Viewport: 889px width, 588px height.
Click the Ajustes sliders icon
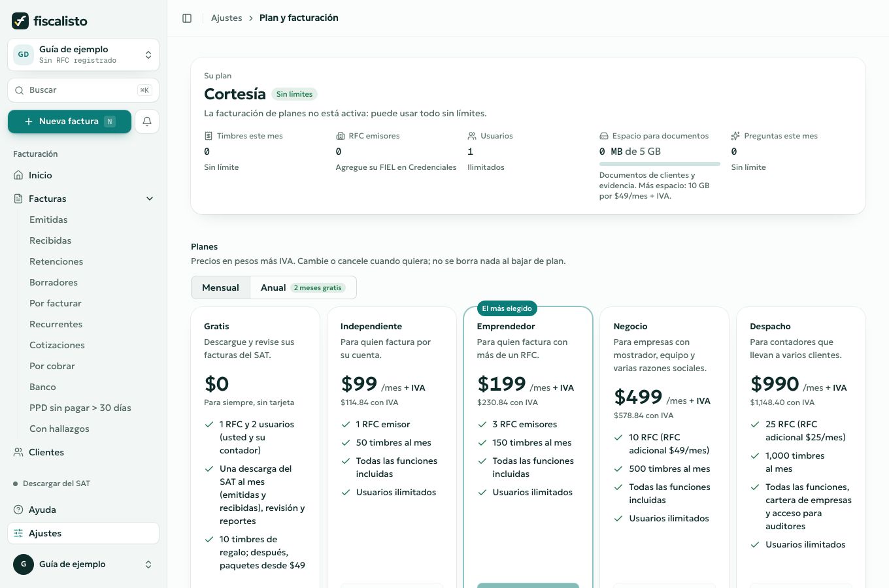pos(18,533)
